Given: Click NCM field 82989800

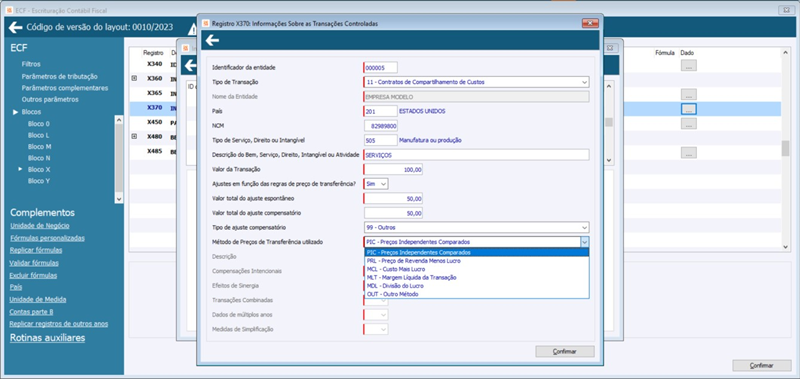Looking at the screenshot, I should pyautogui.click(x=381, y=125).
